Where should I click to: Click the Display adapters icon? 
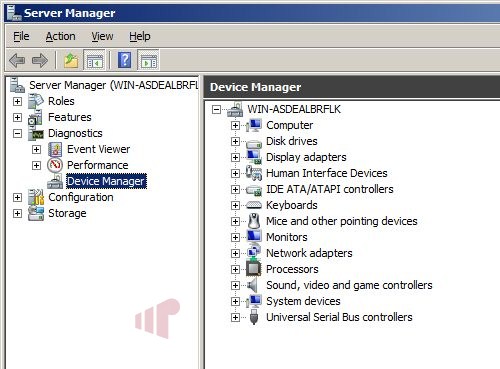(x=254, y=157)
